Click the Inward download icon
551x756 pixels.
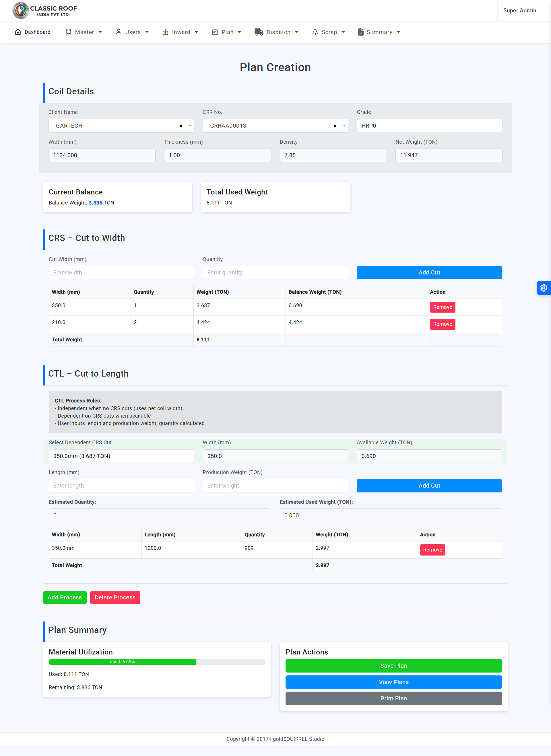pyautogui.click(x=165, y=32)
